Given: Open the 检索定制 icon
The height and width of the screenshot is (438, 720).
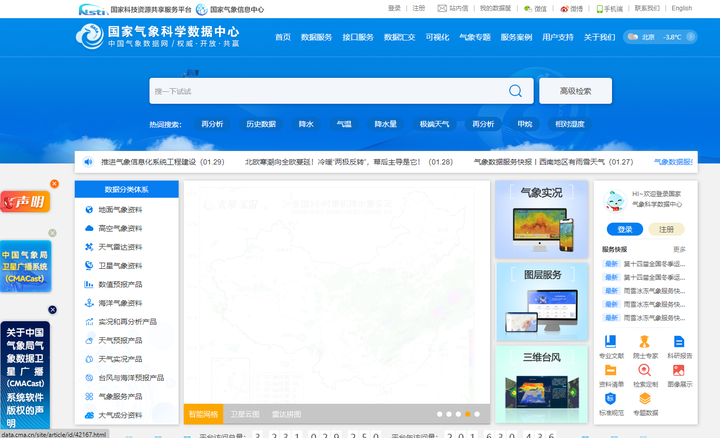Looking at the screenshot, I should tap(645, 371).
